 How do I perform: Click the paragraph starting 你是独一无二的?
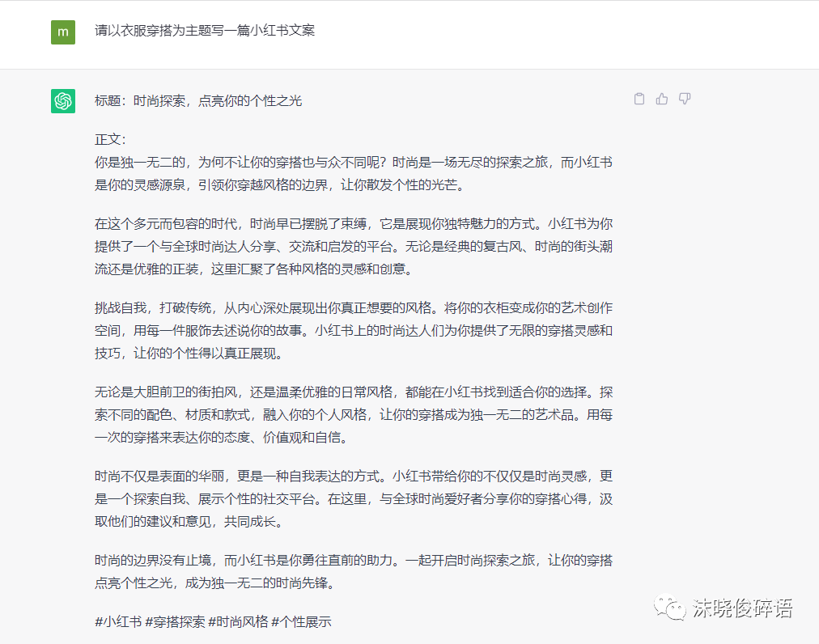pos(353,173)
